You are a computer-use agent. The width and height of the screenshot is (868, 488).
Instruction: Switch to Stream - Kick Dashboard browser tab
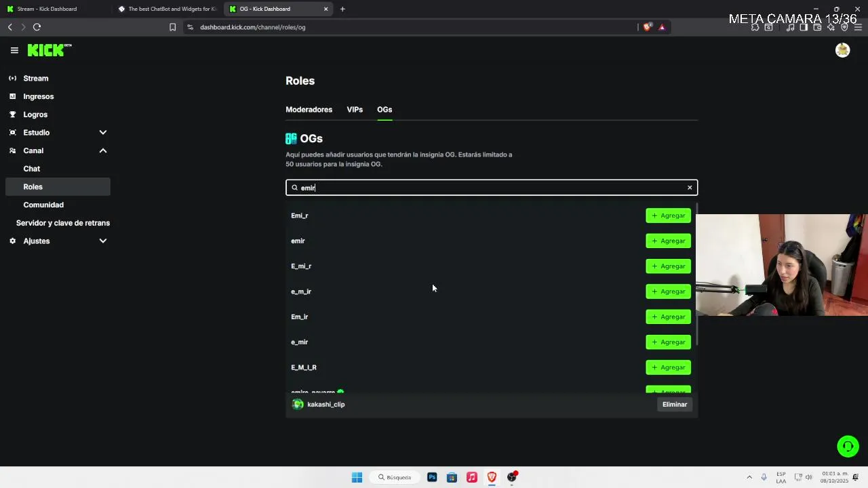point(47,9)
